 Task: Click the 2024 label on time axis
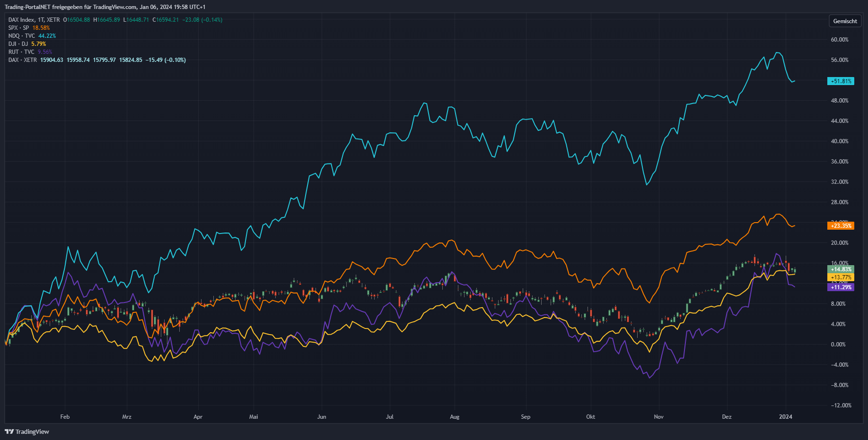(785, 417)
